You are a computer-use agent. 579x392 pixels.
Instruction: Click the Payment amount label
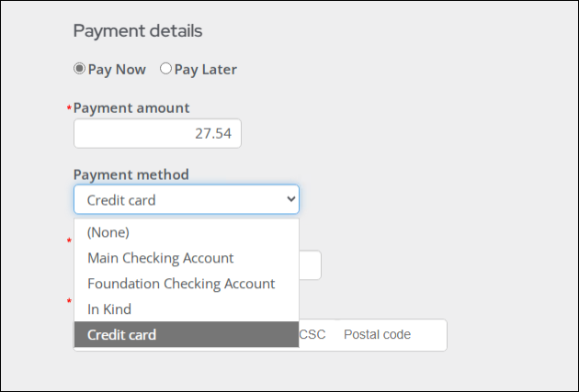pyautogui.click(x=131, y=107)
